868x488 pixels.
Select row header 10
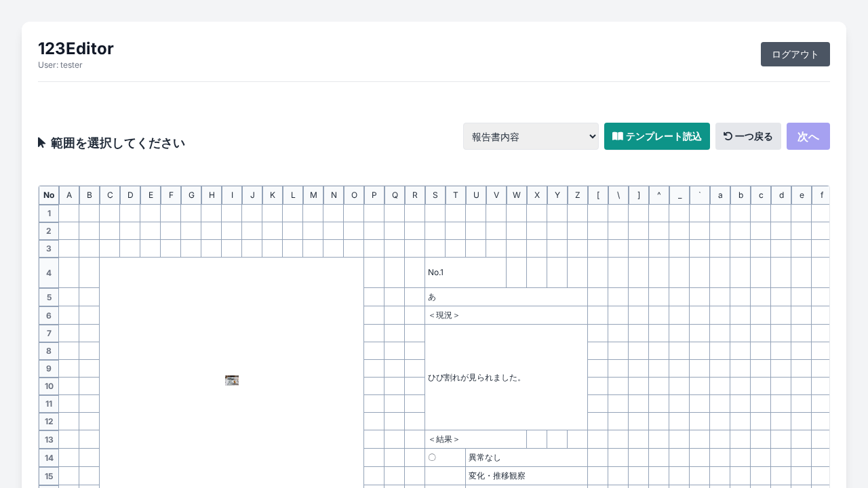tap(49, 386)
